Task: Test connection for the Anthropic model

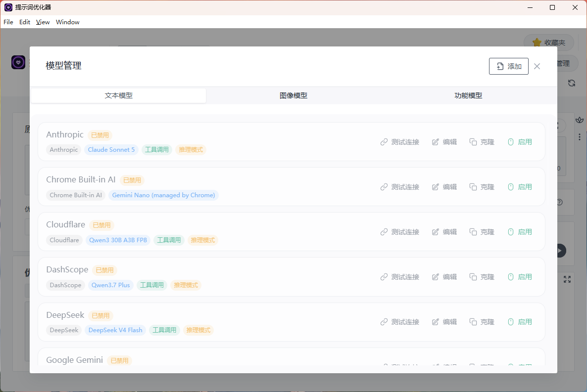Action: click(x=400, y=142)
